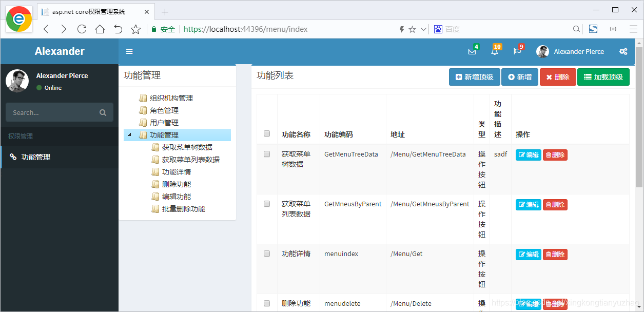Open the notifications bell icon showing 10
Viewport: 644px width, 312px height.
[494, 51]
